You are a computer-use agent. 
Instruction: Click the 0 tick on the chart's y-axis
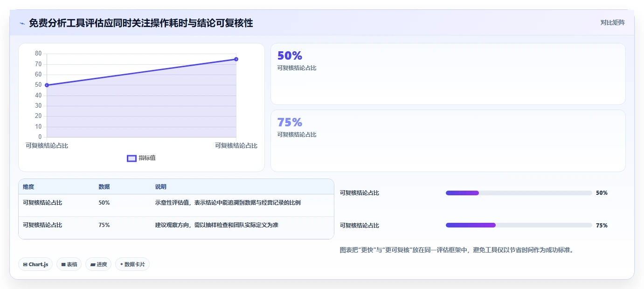click(x=40, y=137)
